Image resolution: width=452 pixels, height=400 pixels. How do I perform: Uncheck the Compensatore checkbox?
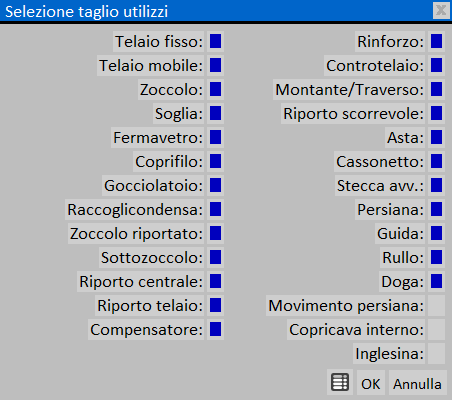215,329
